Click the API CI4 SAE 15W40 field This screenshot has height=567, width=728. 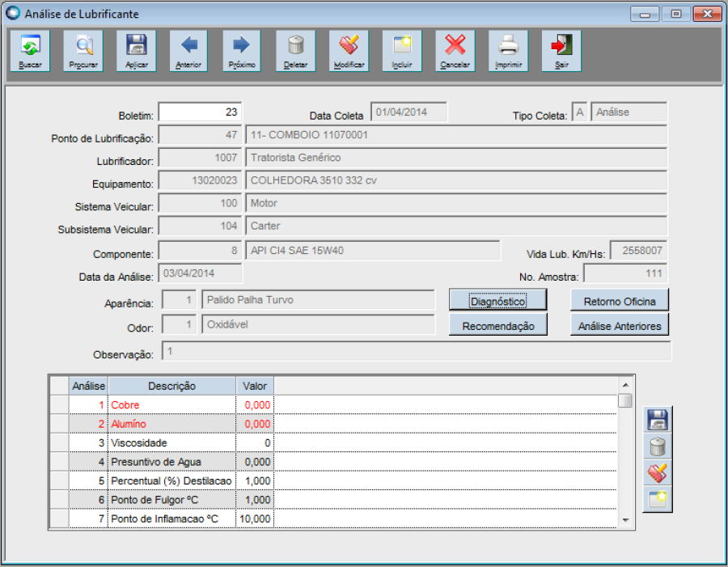373,250
